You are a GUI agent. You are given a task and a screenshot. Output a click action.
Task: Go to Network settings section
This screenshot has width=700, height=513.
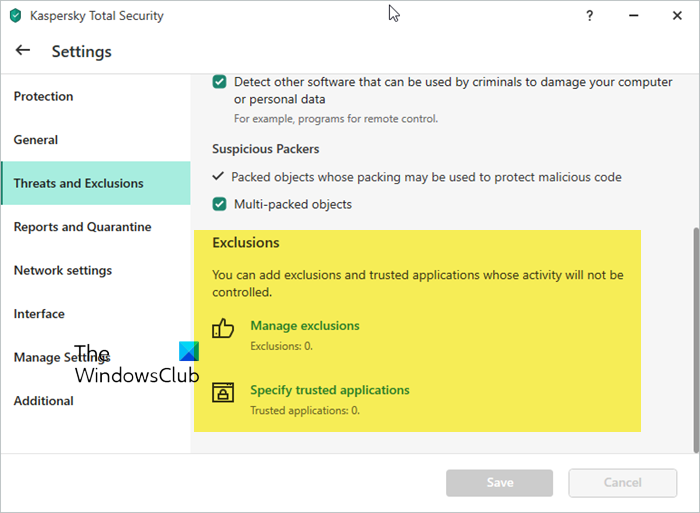pyautogui.click(x=63, y=271)
